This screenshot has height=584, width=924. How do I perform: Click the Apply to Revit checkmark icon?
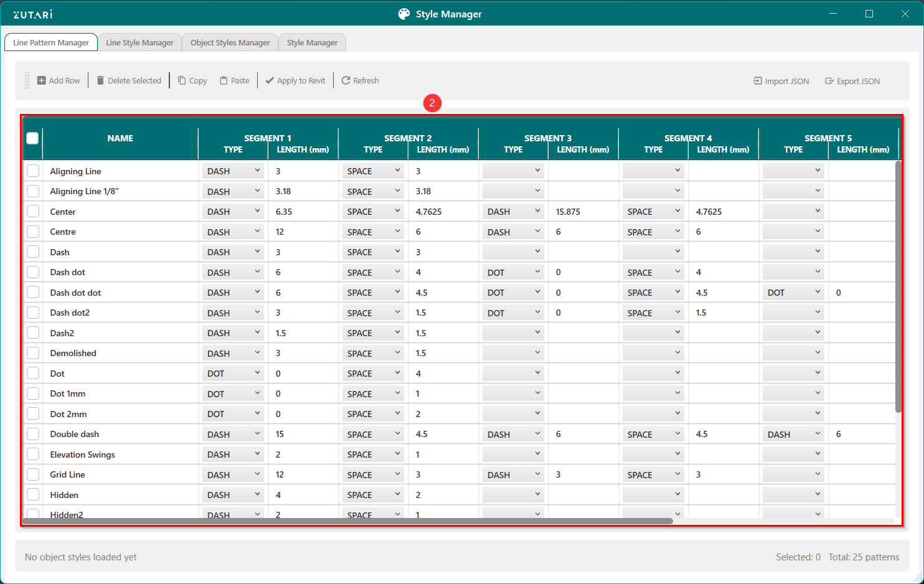point(270,80)
